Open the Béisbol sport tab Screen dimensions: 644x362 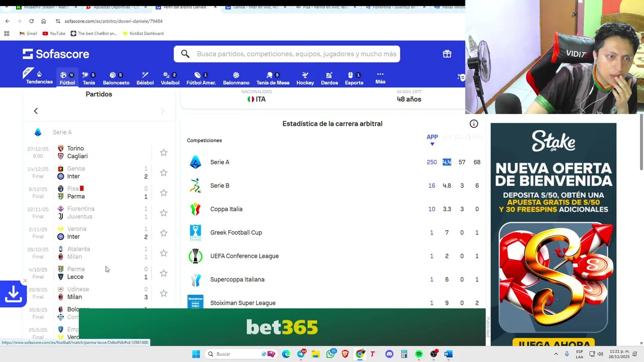145,78
